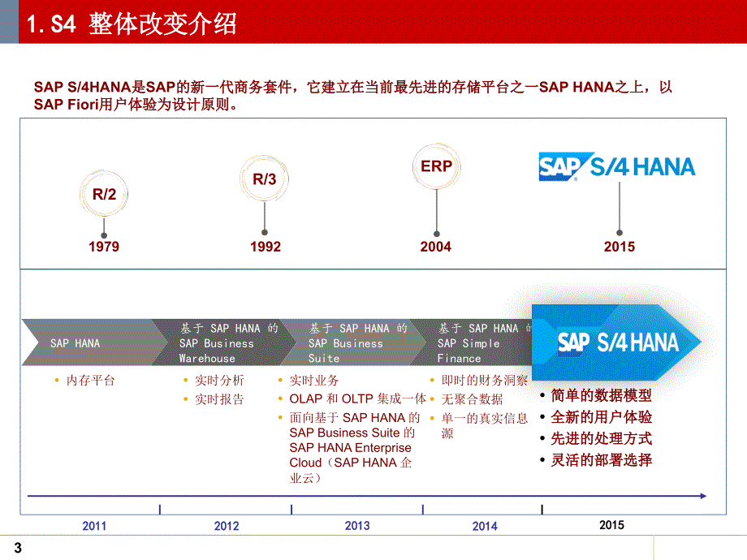
Task: Click the SAP Business Warehouse chevron segment
Action: (x=224, y=342)
